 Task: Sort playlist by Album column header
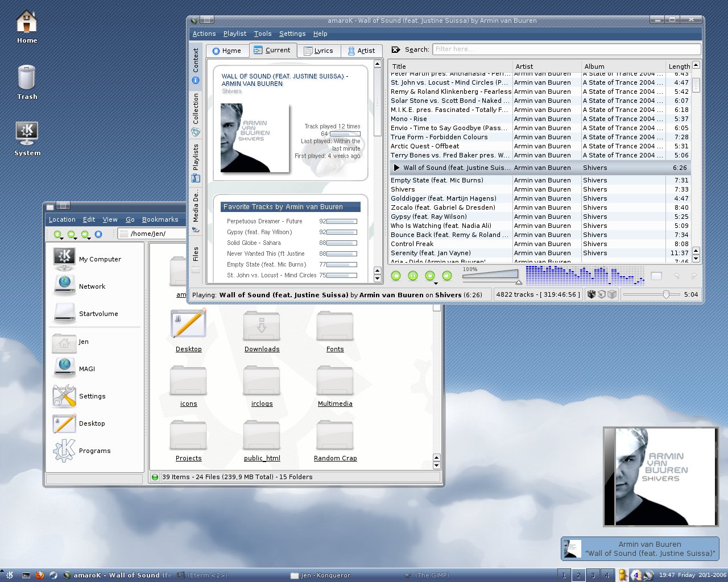point(623,66)
